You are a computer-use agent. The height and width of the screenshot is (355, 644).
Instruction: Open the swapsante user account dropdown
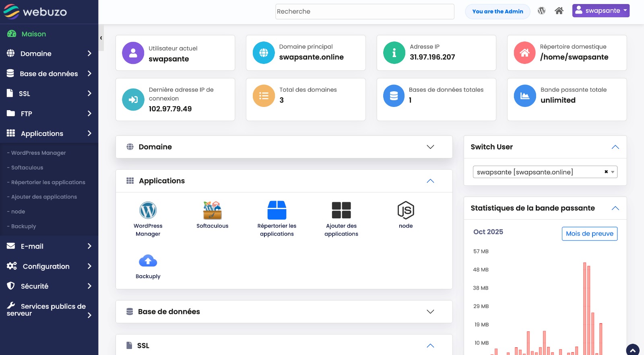(x=601, y=11)
